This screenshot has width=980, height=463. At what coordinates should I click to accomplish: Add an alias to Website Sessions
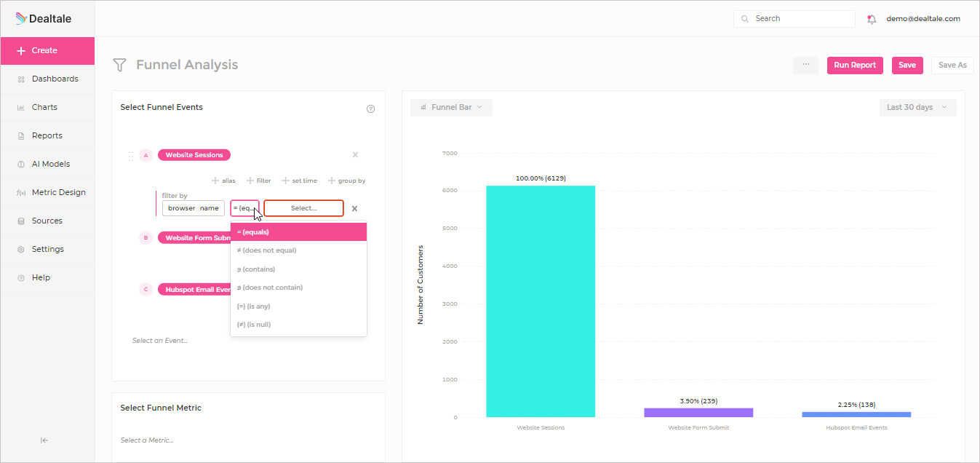[223, 181]
